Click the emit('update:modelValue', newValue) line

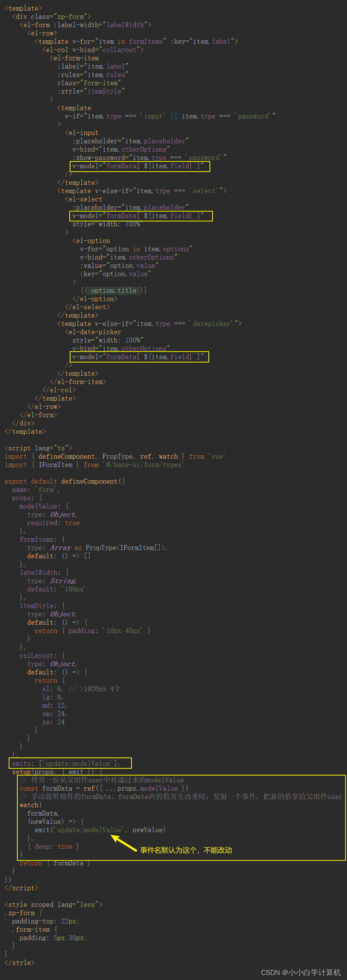[100, 830]
